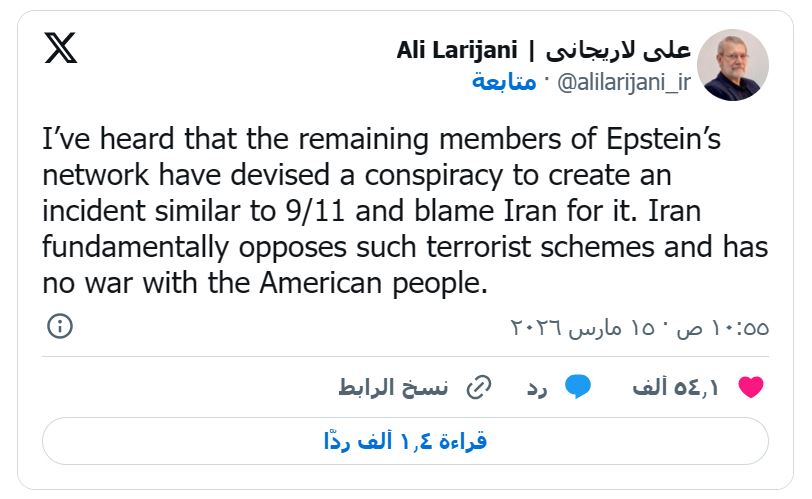Click the رد reply label
The image size is (812, 499).
538,388
